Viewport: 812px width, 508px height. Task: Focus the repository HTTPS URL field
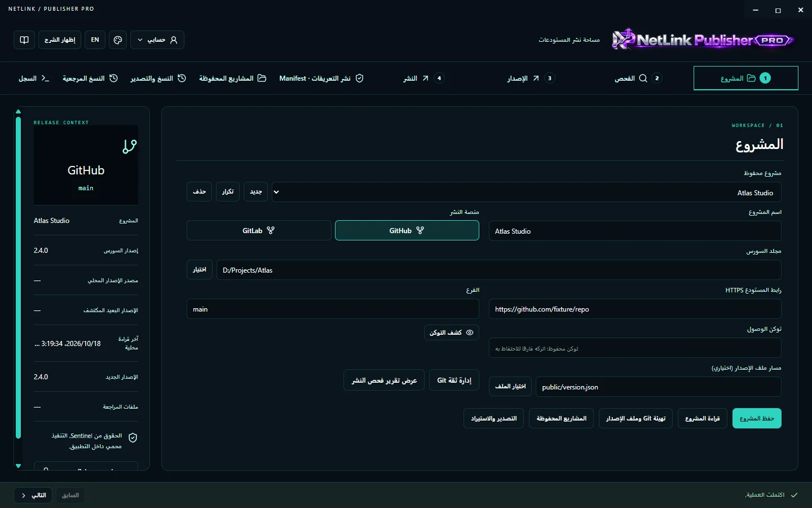635,309
